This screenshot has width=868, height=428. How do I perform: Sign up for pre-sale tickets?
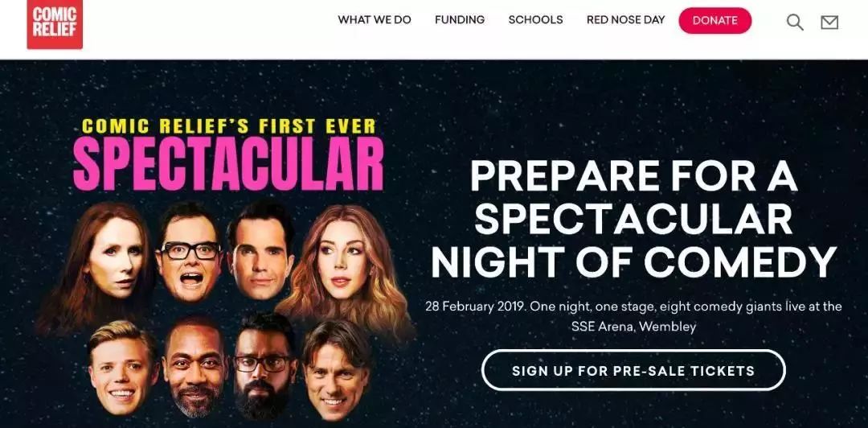point(633,370)
